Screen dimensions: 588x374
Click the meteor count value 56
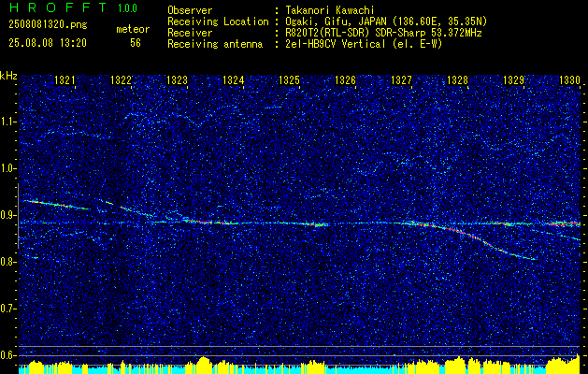tap(136, 43)
